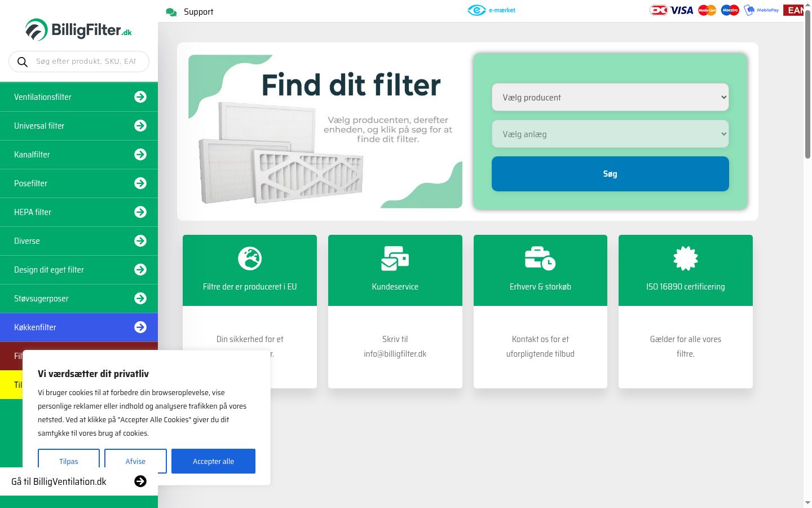Image resolution: width=812 pixels, height=508 pixels.
Task: Open the Kanalfilter menu category
Action: pos(79,155)
